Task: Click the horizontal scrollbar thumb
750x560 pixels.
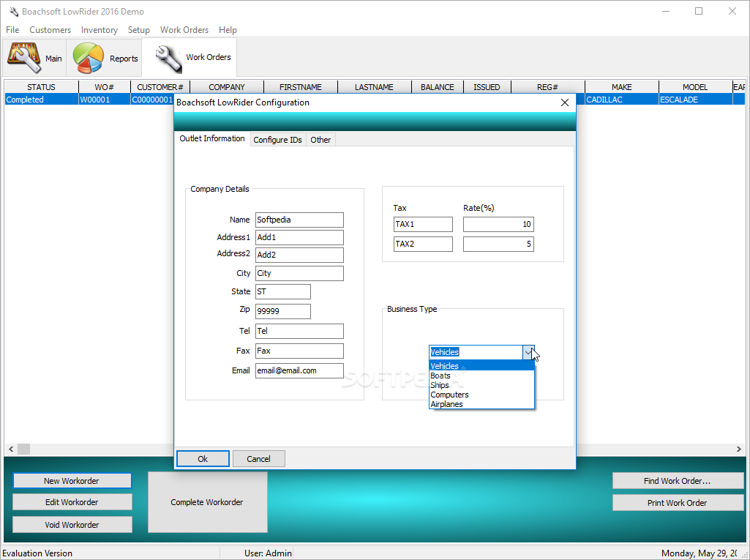Action: (24, 449)
